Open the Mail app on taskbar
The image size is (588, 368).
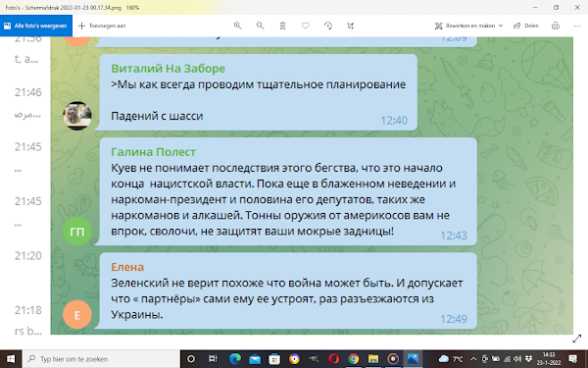(x=255, y=359)
